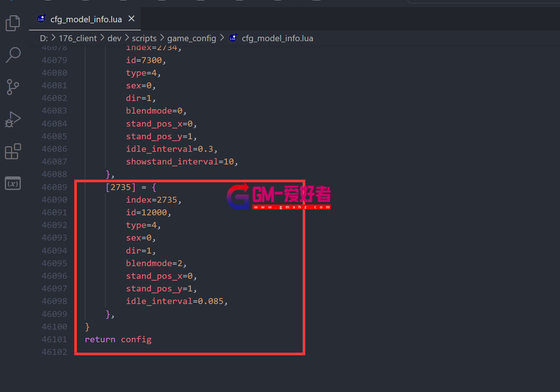This screenshot has height=392, width=560.
Task: Expand the 176_client breadcrumb folder
Action: [x=78, y=38]
